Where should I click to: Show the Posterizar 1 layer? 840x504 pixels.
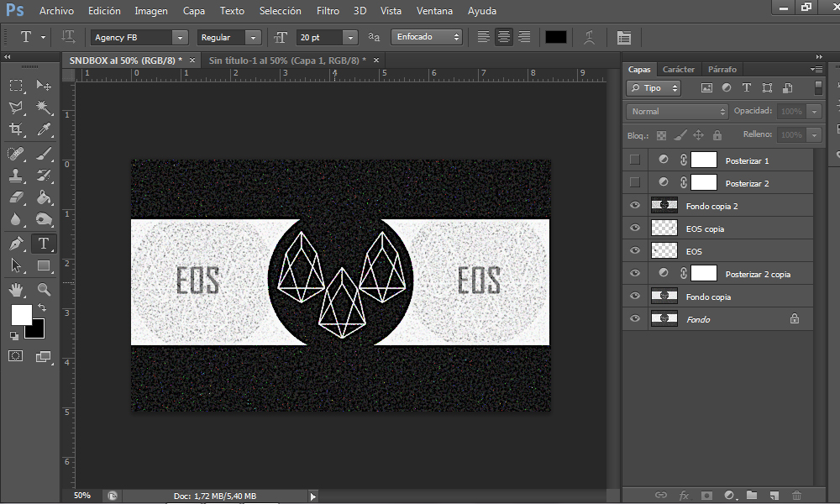pyautogui.click(x=635, y=160)
